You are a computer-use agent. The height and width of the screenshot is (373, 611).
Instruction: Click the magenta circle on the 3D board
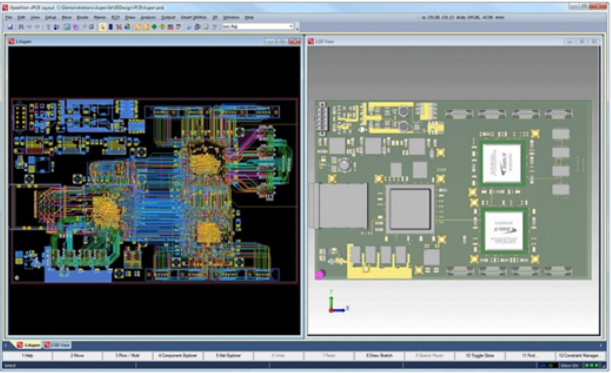[x=320, y=274]
